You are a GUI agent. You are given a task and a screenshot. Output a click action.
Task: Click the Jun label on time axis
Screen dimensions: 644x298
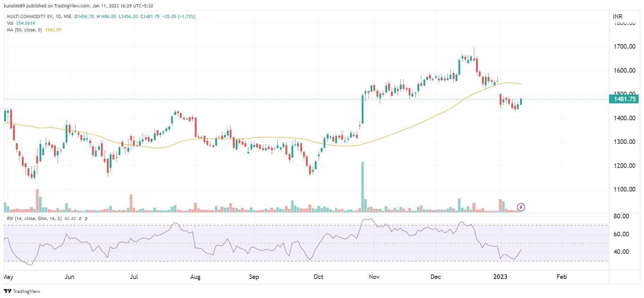click(70, 277)
